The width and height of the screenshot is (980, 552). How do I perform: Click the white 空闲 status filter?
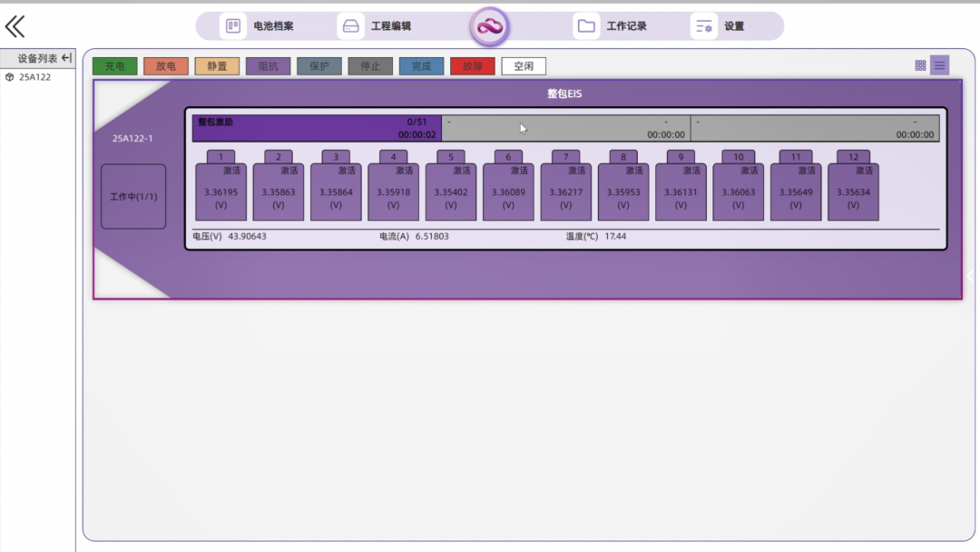point(524,66)
